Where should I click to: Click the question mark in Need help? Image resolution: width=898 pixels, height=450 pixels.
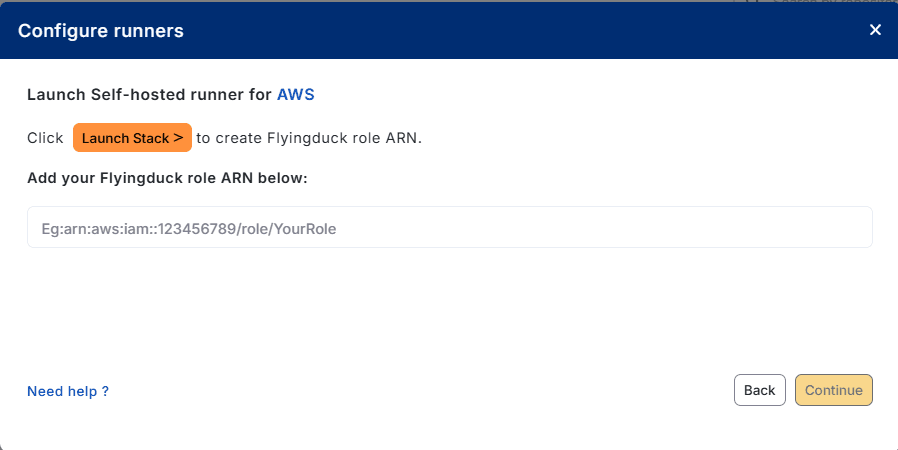[x=105, y=391]
